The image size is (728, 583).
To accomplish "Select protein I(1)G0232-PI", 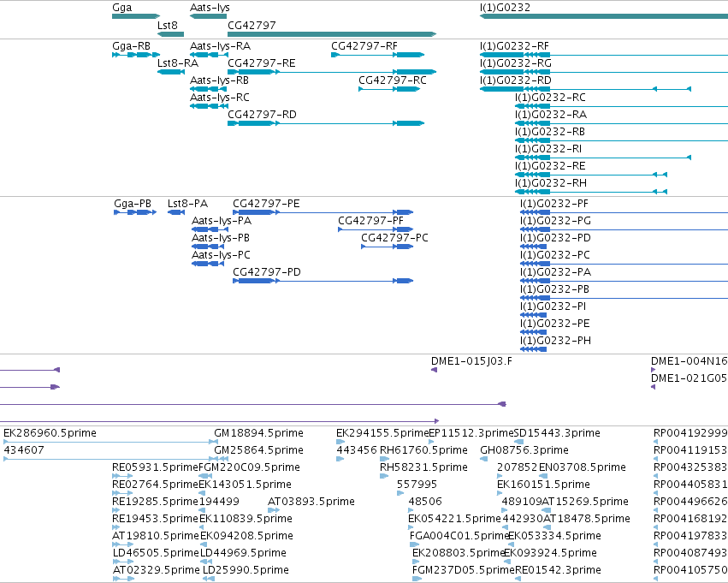I will [x=553, y=306].
